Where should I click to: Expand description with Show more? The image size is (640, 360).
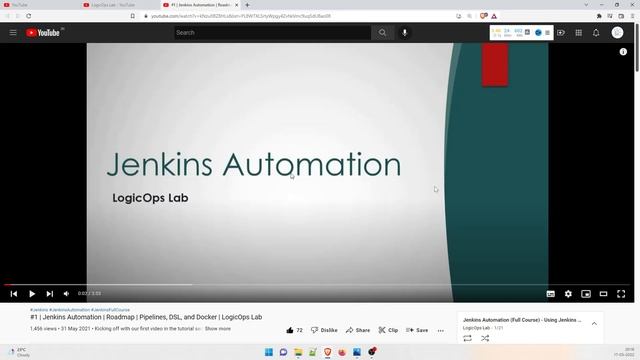[218, 329]
